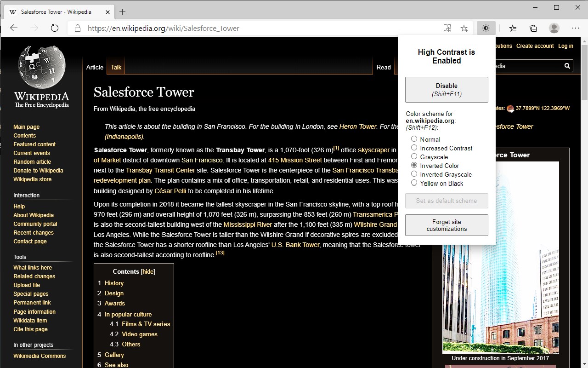Follow the Mississippi River link

coord(248,224)
